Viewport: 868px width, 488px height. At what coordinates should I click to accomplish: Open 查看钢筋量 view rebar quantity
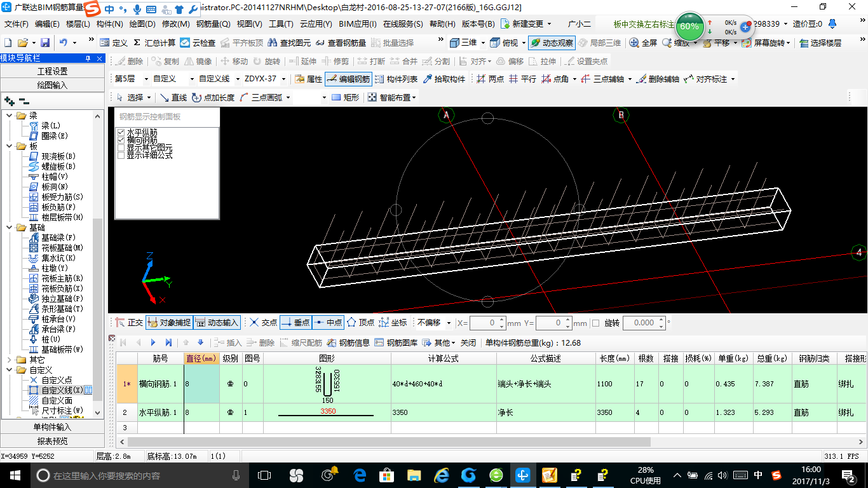[341, 43]
